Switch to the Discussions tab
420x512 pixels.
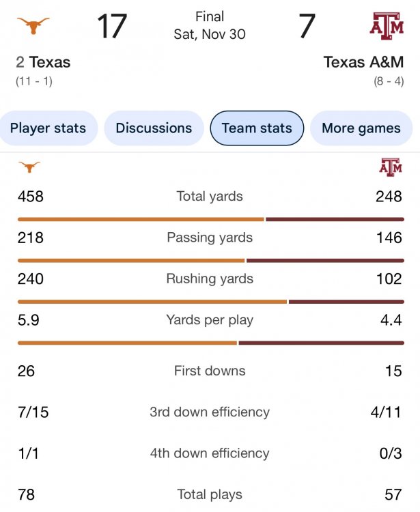tap(154, 128)
